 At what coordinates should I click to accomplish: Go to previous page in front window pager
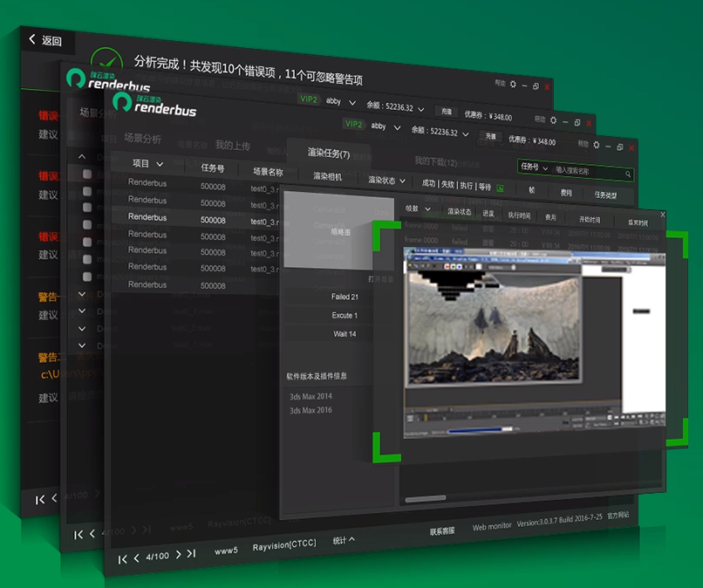(x=137, y=557)
